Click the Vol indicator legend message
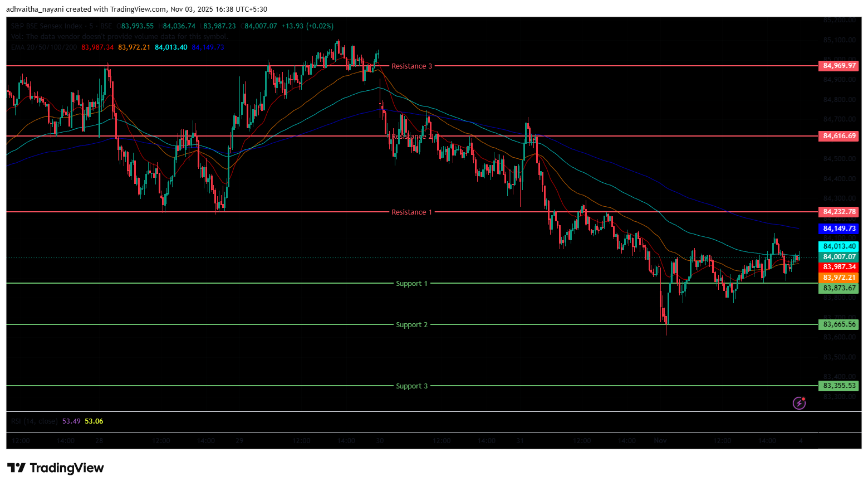The image size is (868, 486). coord(119,37)
